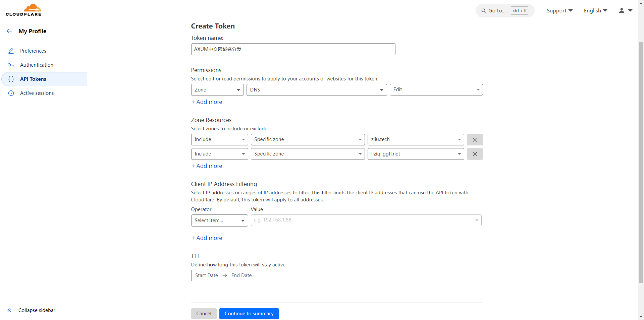Select API Tokens in sidebar
644x320 pixels.
click(44, 79)
